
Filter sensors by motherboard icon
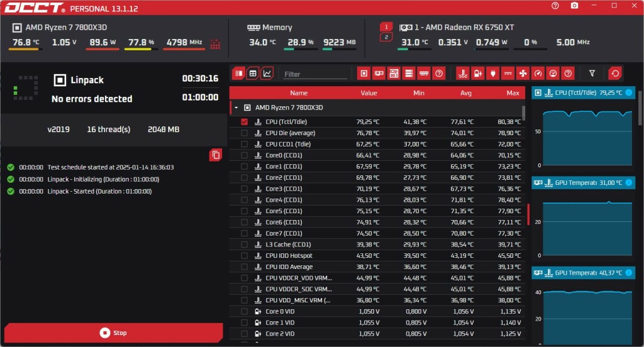[x=394, y=74]
